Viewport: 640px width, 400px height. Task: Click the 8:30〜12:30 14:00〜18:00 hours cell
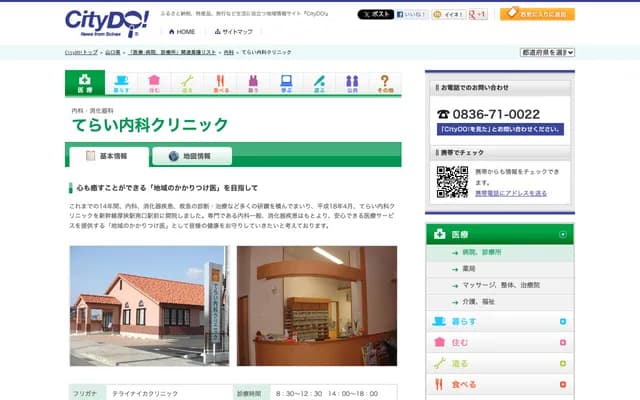[333, 393]
